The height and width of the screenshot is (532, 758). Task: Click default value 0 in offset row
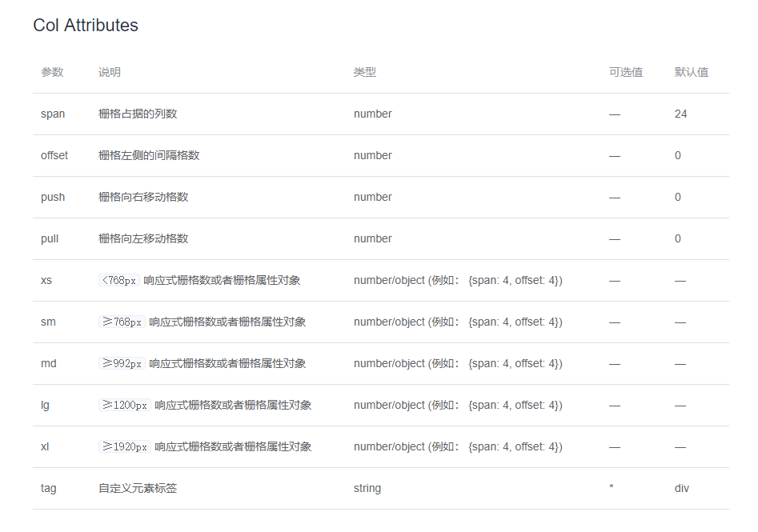[678, 155]
